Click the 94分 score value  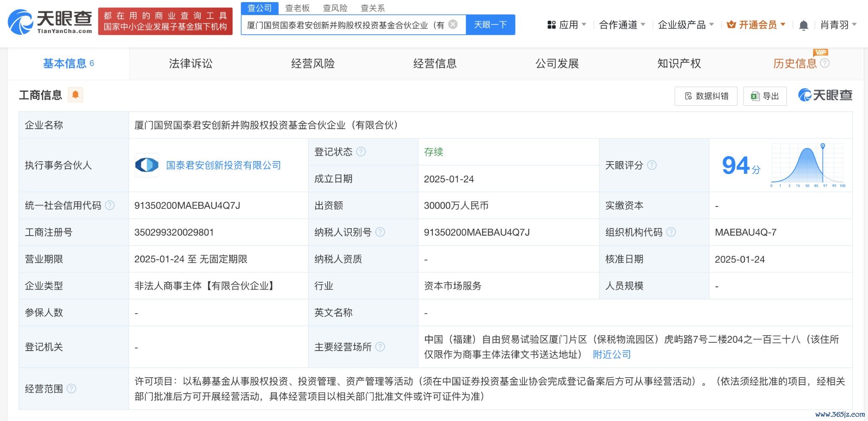pyautogui.click(x=741, y=166)
